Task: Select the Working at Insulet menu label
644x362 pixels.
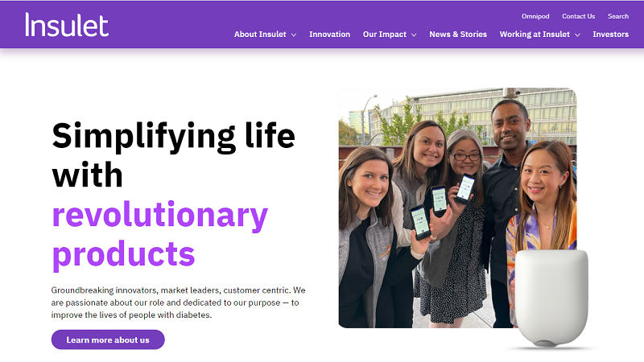Action: point(534,35)
